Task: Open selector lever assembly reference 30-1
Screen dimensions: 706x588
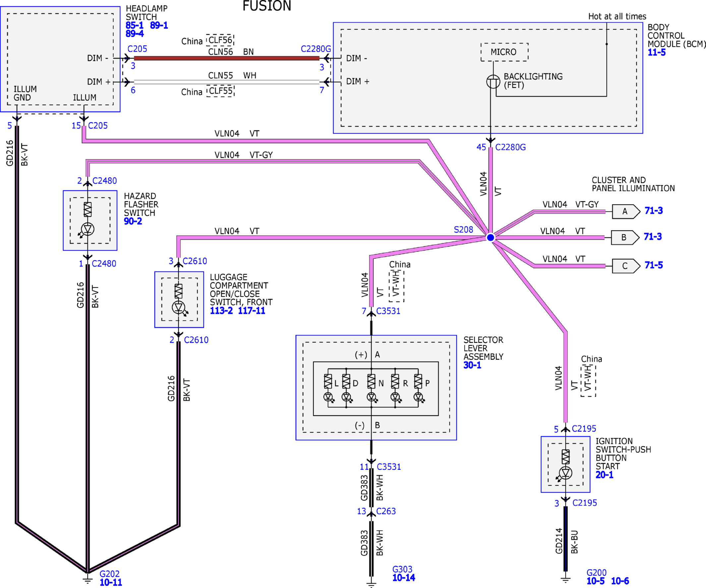Action: (472, 365)
